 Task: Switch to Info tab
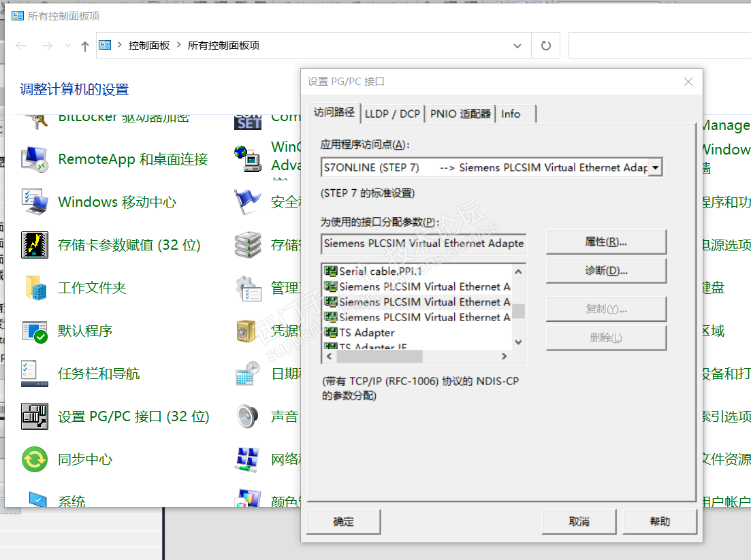pos(511,114)
